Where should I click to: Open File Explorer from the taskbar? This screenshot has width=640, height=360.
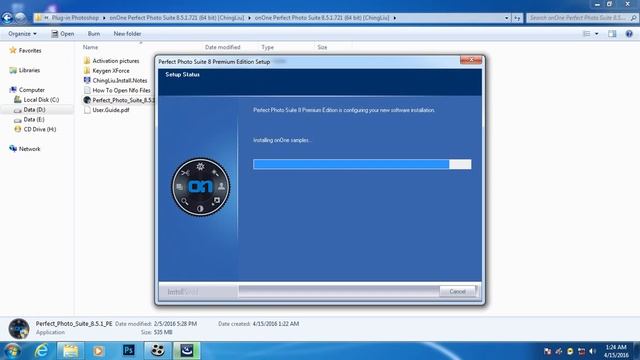click(71, 351)
